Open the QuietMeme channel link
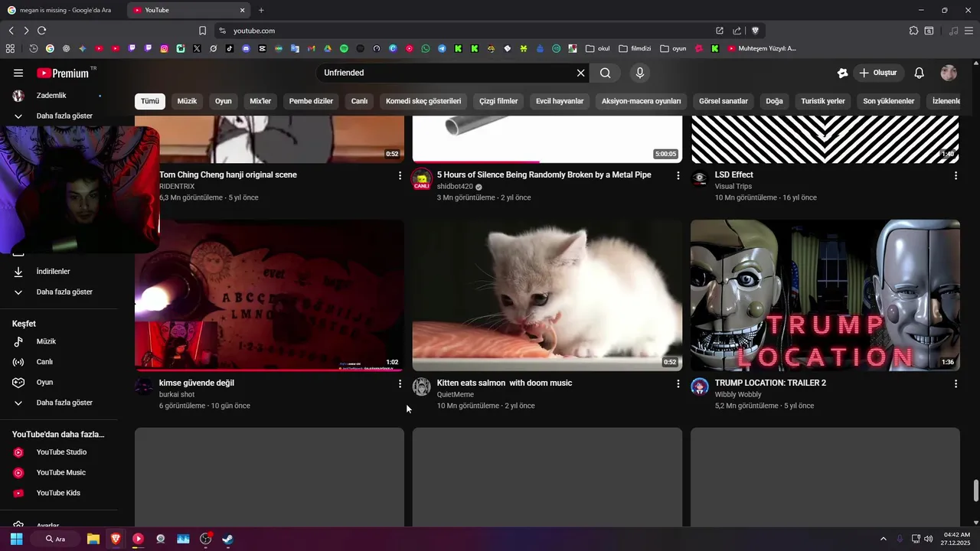 [x=456, y=395]
